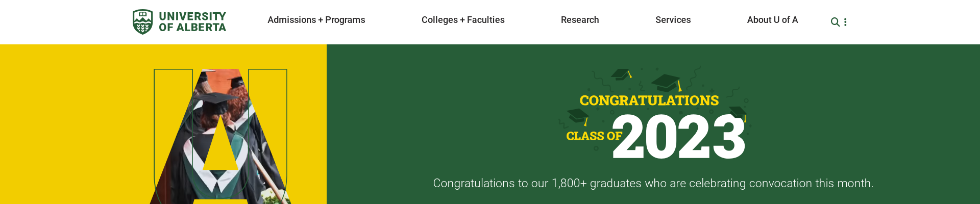
Task: Click the large graduation cap above CONGRATULATIONS
Action: [x=666, y=82]
